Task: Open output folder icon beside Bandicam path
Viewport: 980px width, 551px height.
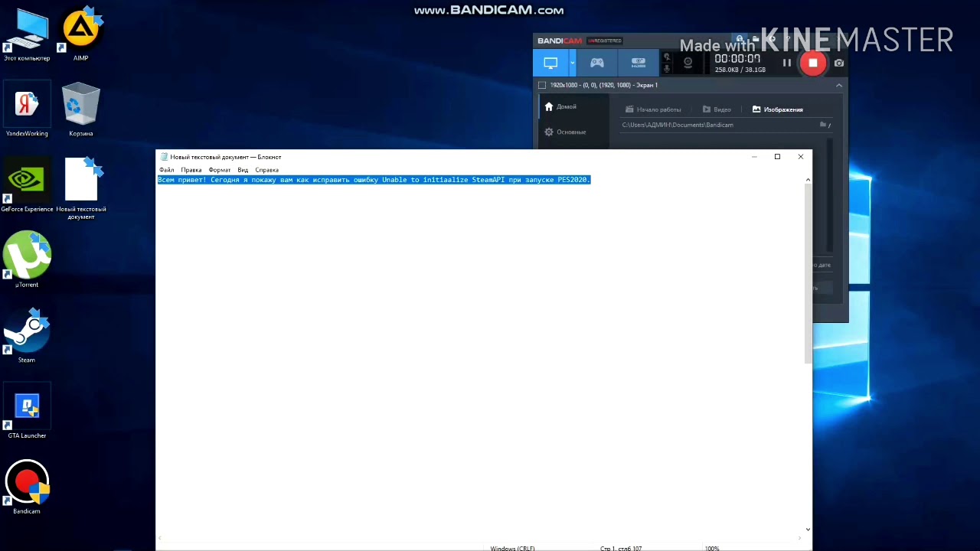Action: click(824, 125)
